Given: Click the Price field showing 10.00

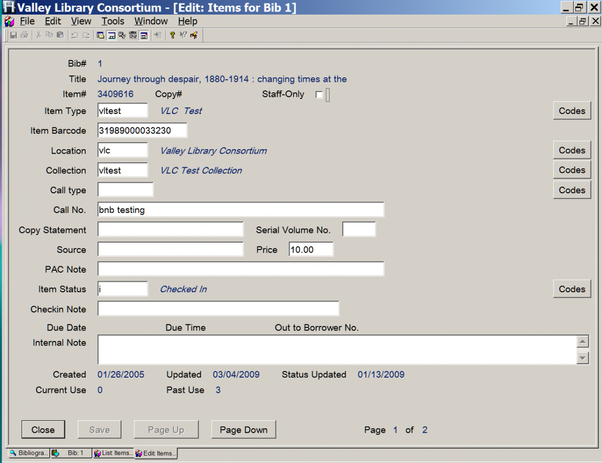Looking at the screenshot, I should pos(311,250).
